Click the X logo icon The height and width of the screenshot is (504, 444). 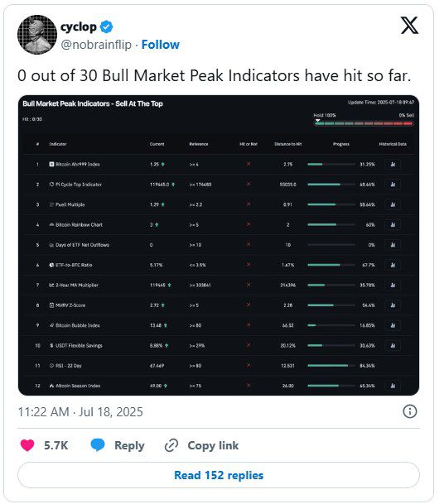[x=409, y=26]
